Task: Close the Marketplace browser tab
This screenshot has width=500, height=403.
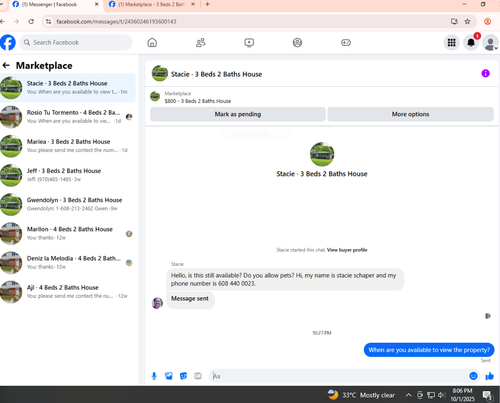Action: (193, 4)
